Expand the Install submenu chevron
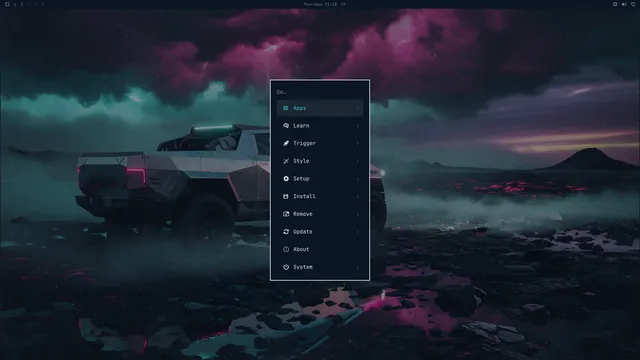Screen dimensions: 640x360 coord(358,196)
